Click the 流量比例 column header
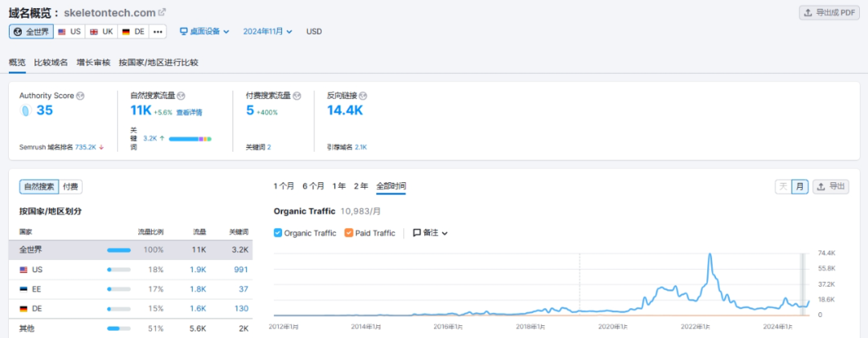This screenshot has width=868, height=338. pos(150,232)
